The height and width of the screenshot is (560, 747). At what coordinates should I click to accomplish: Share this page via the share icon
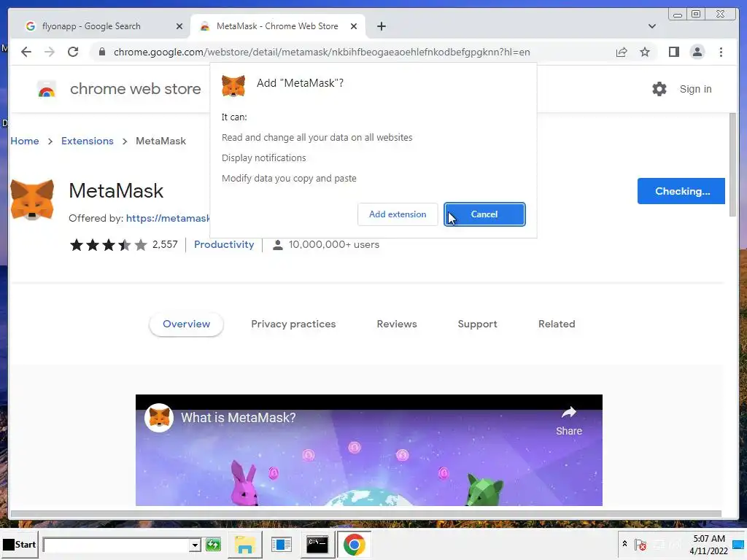[x=622, y=52]
